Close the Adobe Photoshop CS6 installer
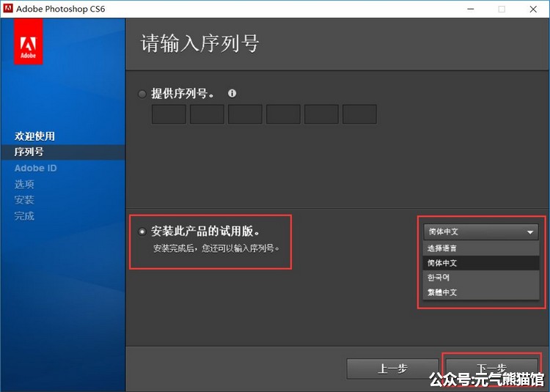Screen dimensions: 550x392 click(x=533, y=9)
